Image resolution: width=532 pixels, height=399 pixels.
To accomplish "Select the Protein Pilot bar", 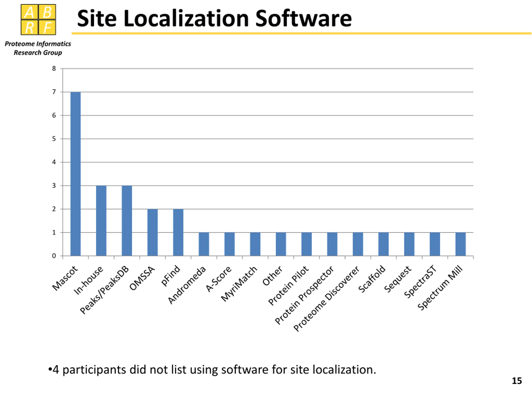I will (307, 244).
